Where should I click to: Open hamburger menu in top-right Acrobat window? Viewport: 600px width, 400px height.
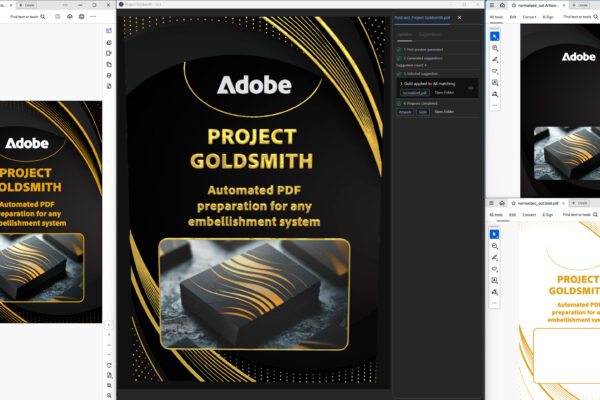pos(489,5)
